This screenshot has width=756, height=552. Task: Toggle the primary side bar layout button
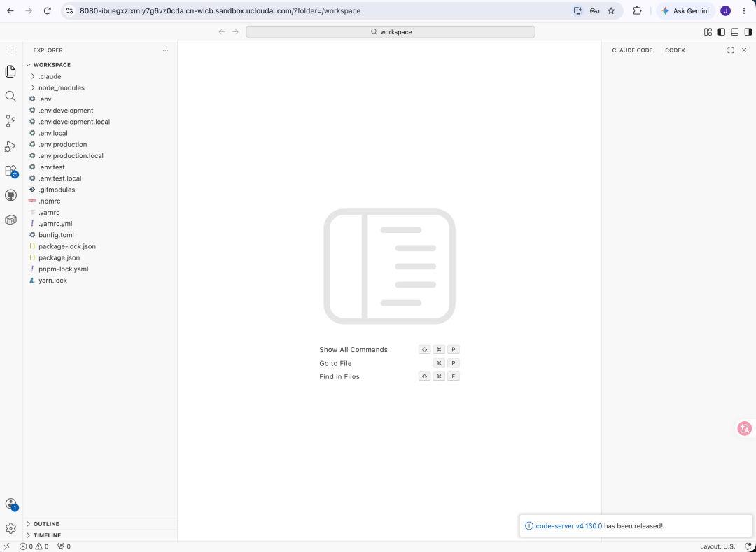tap(721, 31)
